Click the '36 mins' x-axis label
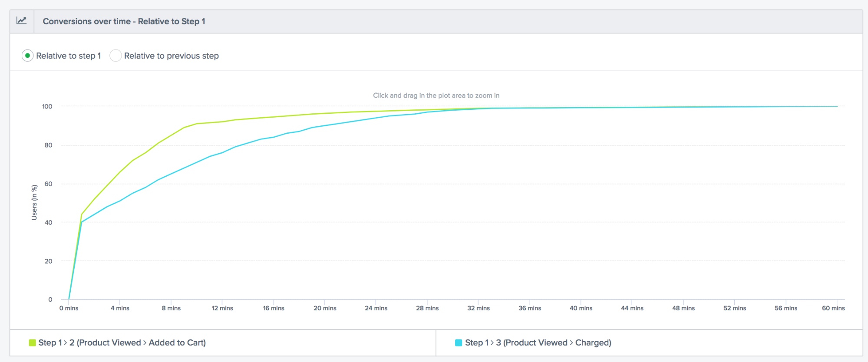Screen dimensions: 868x362 click(530, 308)
